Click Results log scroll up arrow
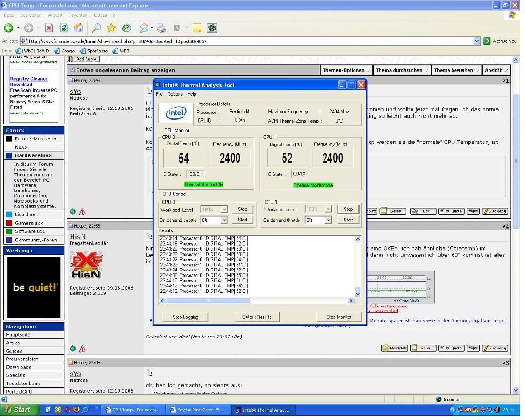Viewport: 525px width, 420px height. 358,239
